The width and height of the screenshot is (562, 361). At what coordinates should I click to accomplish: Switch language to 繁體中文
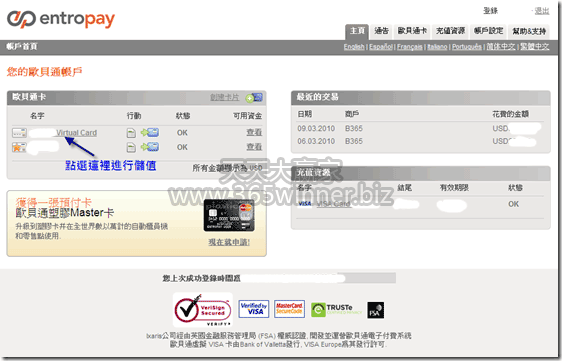[x=534, y=47]
